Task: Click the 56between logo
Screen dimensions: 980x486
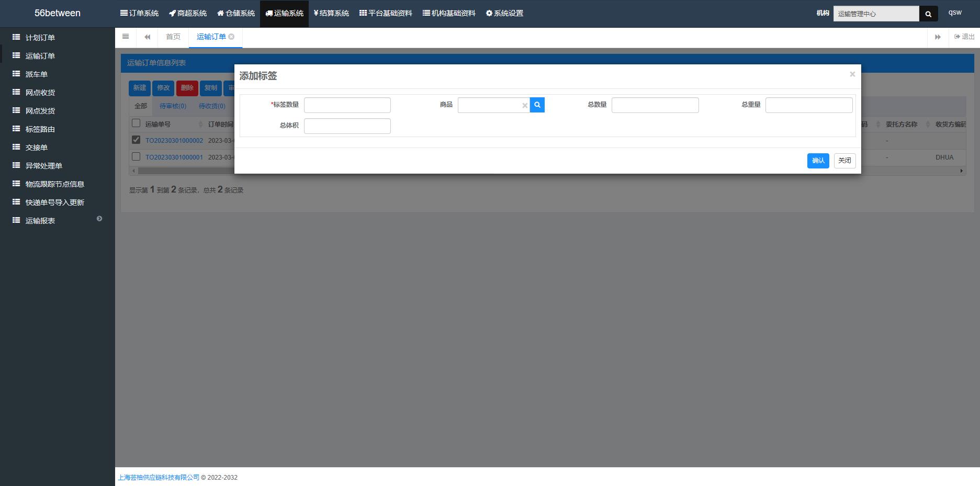Action: tap(58, 13)
